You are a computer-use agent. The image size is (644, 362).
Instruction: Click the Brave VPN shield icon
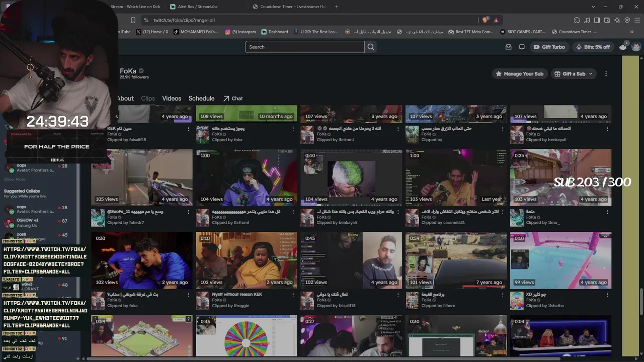(627, 20)
